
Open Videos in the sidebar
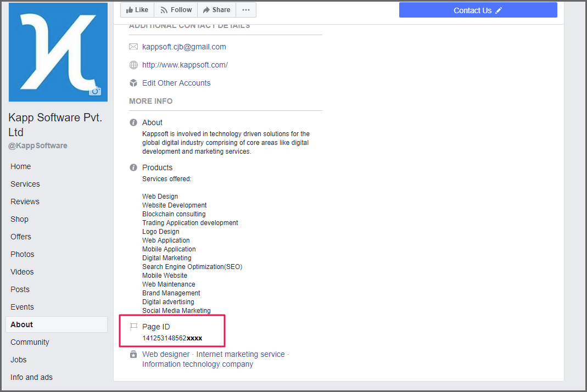coord(22,272)
